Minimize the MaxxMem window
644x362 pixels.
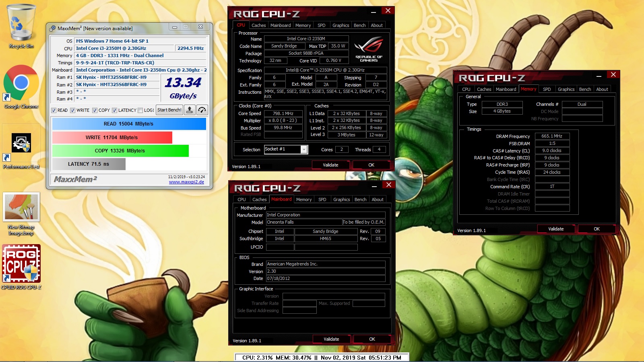click(x=175, y=27)
